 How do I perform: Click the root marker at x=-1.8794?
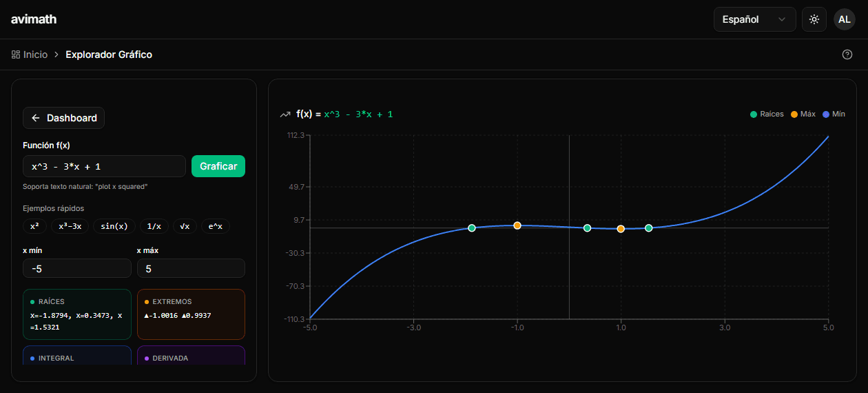coord(472,228)
